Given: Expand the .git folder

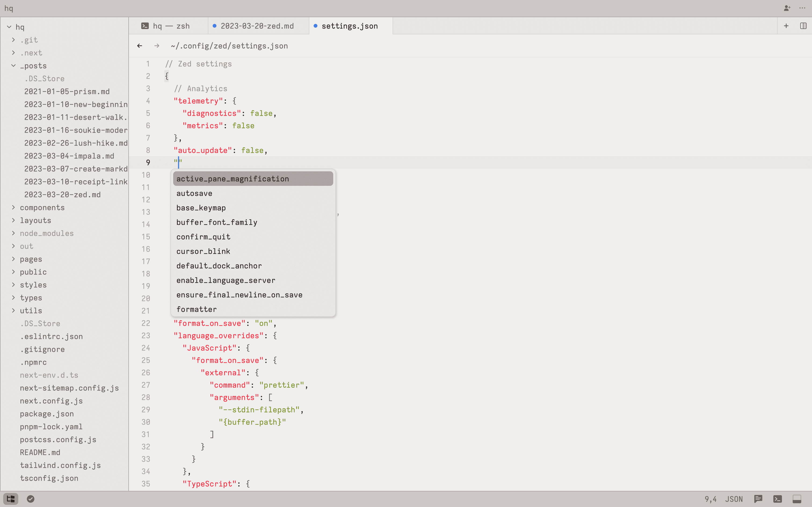Looking at the screenshot, I should click(x=13, y=39).
